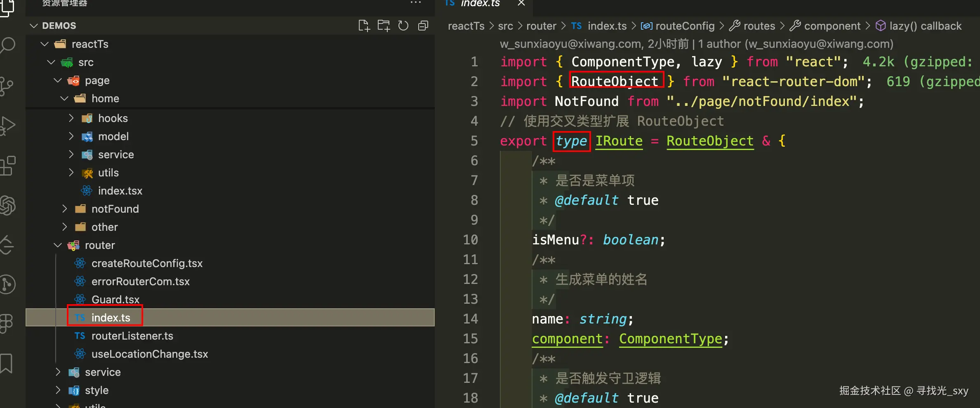Click routes in the breadcrumb
Image resolution: width=980 pixels, height=408 pixels.
click(x=759, y=26)
